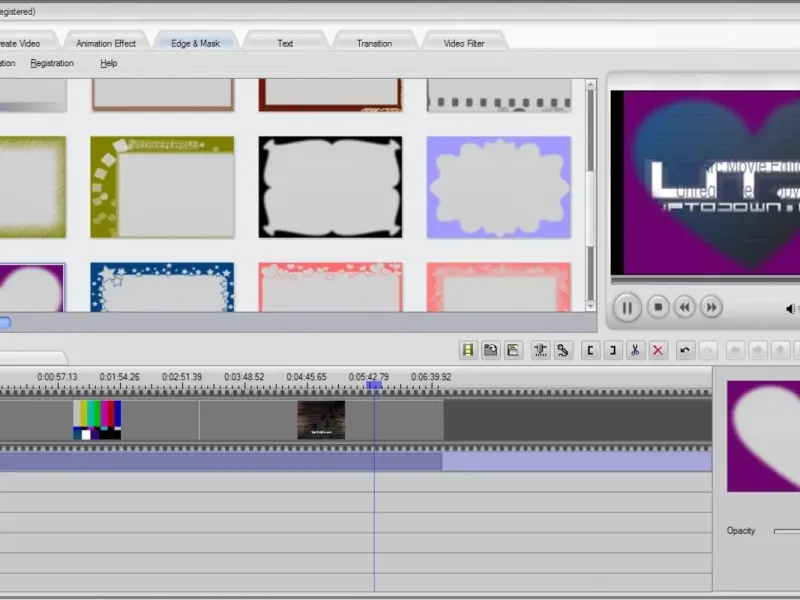Stop the video preview

coord(657,307)
